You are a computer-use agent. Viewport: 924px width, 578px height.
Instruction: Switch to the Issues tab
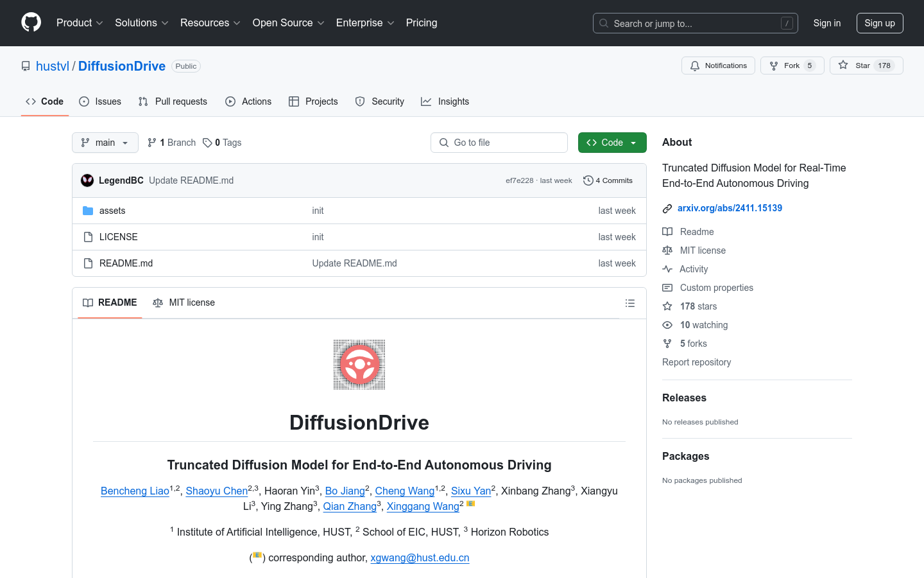tap(100, 101)
